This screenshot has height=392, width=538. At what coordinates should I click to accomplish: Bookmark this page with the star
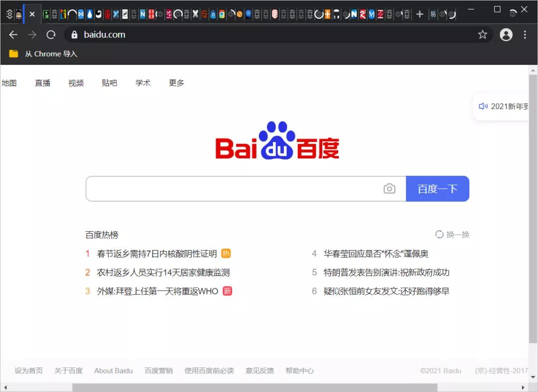(x=482, y=34)
